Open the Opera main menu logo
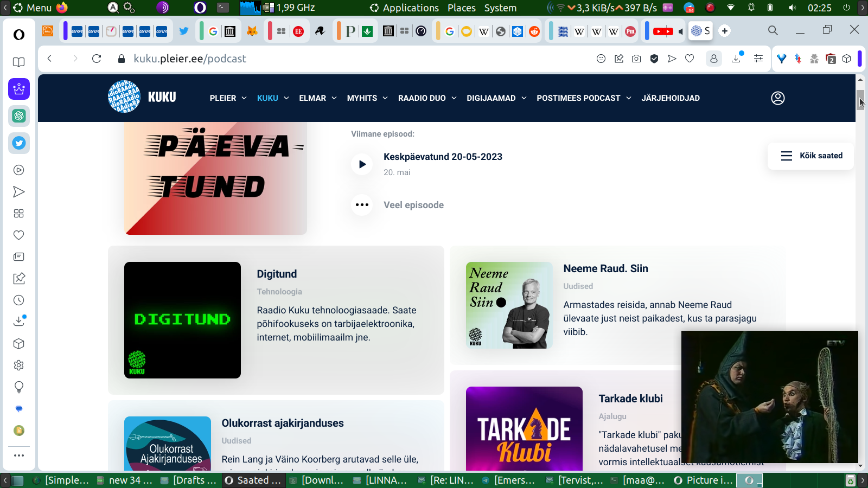 19,35
